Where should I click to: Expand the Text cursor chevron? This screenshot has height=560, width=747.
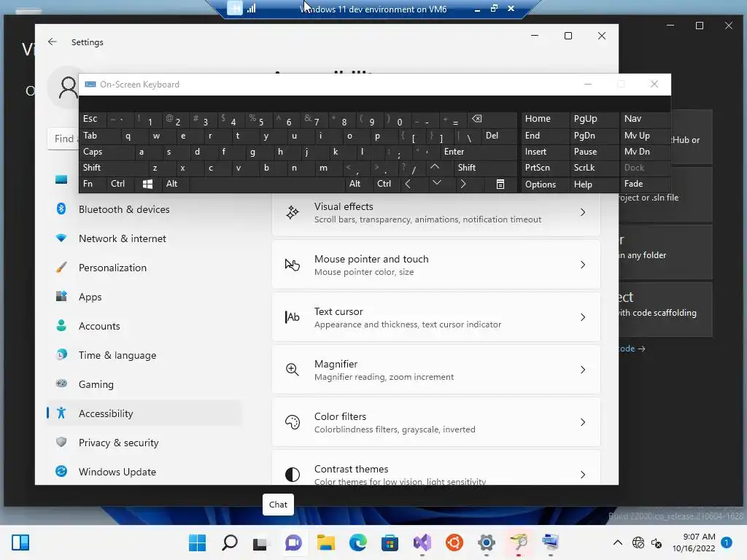coord(583,317)
